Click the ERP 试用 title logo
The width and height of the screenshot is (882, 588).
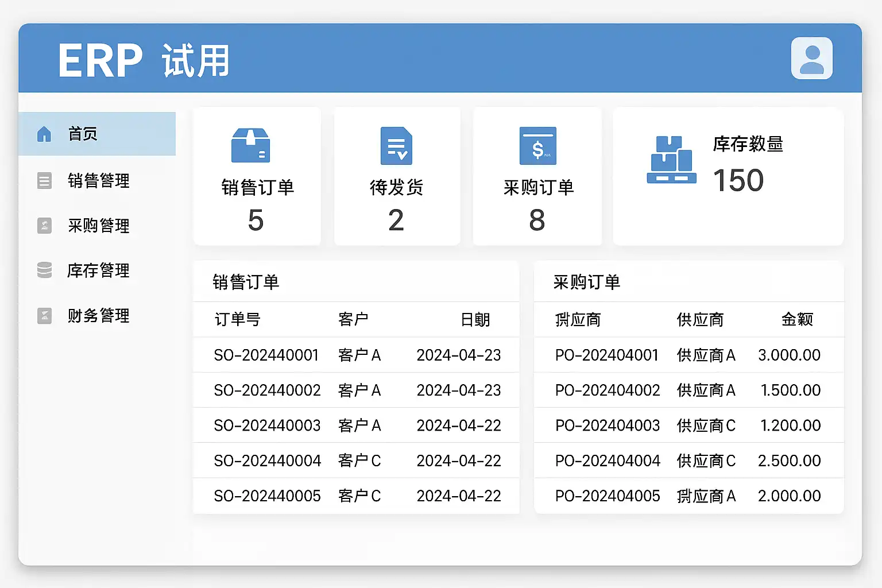click(144, 60)
